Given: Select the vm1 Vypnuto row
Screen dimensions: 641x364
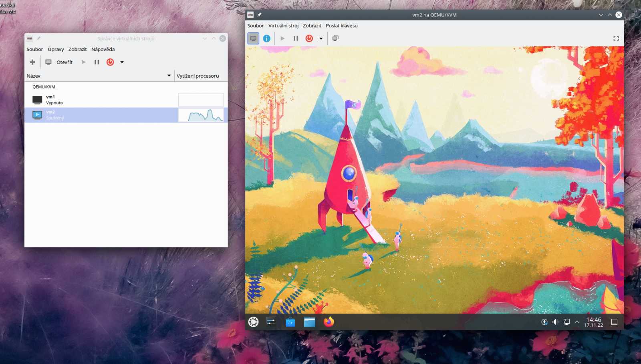Looking at the screenshot, I should tap(126, 100).
